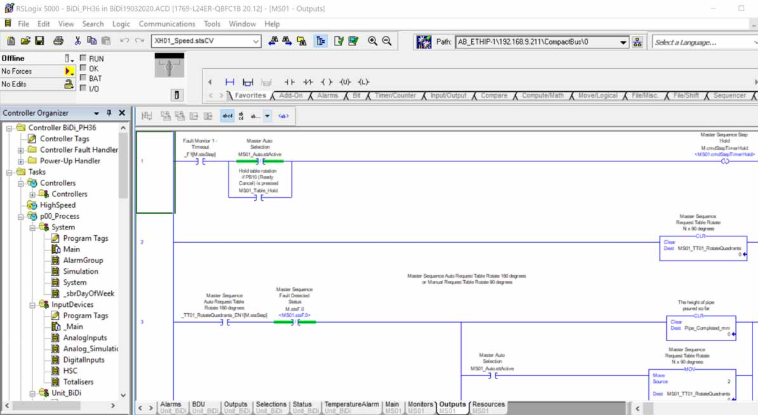758x415 pixels.
Task: Click the BAT status indicator box
Action: tap(83, 78)
